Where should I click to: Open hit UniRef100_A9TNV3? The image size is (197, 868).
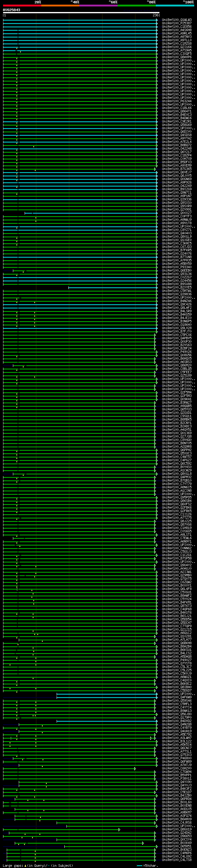(176, 37)
